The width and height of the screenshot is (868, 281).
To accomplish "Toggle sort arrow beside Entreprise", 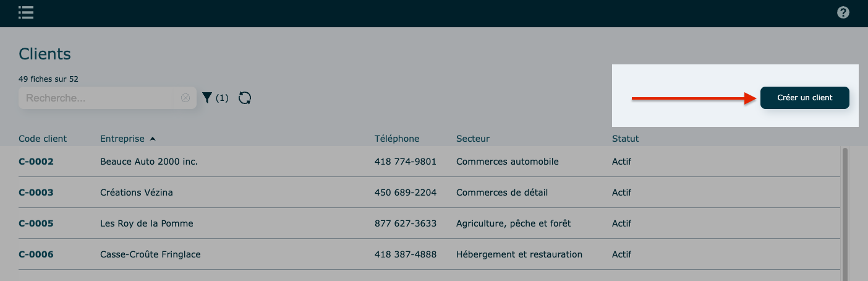I will [153, 139].
